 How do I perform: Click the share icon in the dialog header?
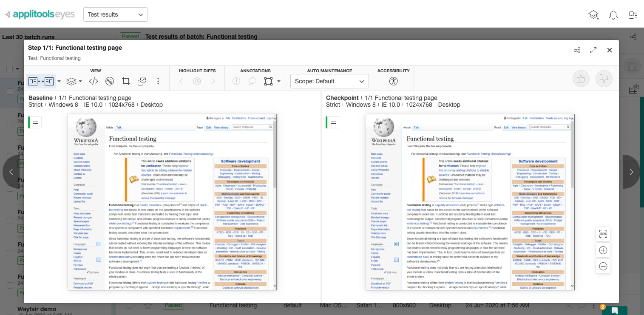(577, 50)
